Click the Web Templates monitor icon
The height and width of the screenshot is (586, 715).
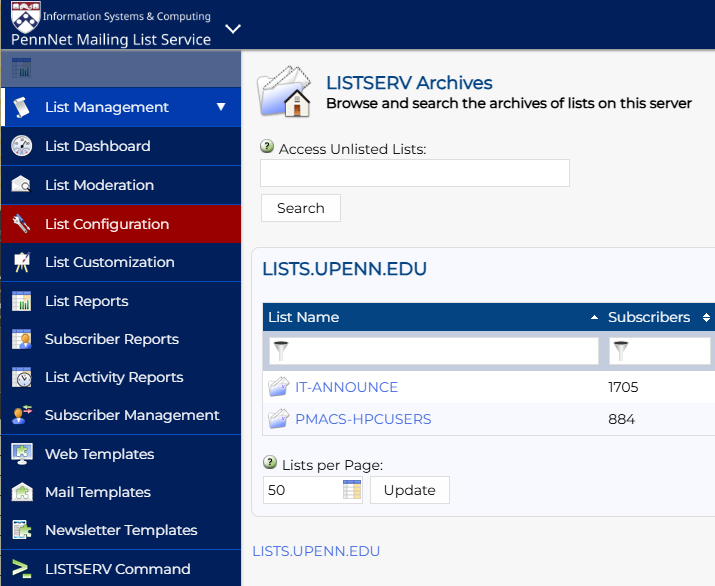pyautogui.click(x=21, y=454)
